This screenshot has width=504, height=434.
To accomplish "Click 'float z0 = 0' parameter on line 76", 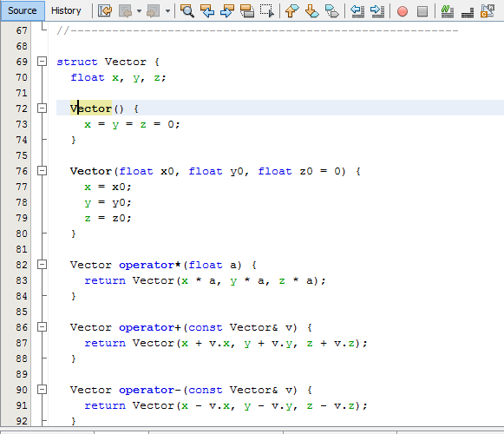I will click(x=299, y=171).
